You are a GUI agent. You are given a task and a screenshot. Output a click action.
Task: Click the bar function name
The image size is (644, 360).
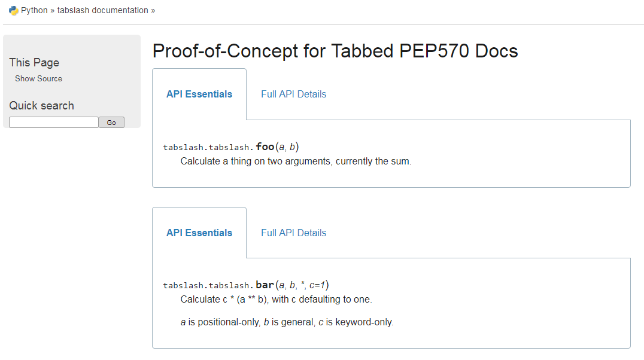[265, 285]
